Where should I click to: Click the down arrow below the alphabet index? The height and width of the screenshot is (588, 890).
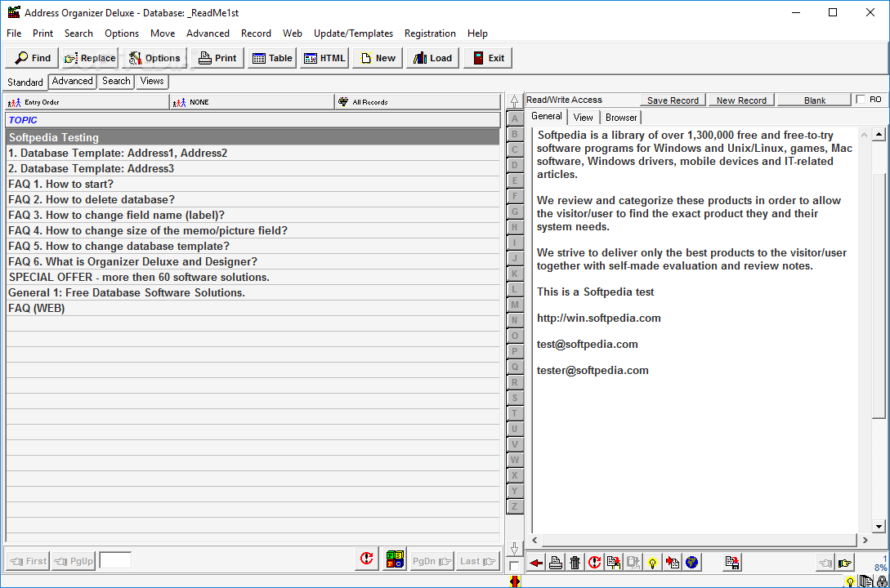point(514,548)
